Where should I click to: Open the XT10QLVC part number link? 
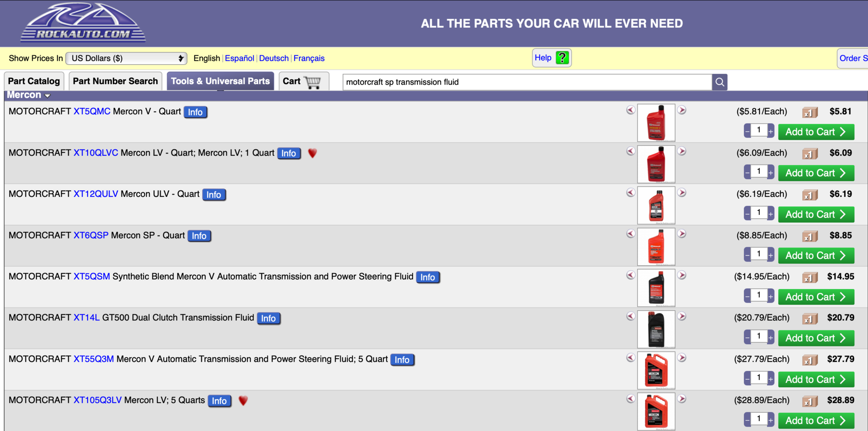point(96,153)
